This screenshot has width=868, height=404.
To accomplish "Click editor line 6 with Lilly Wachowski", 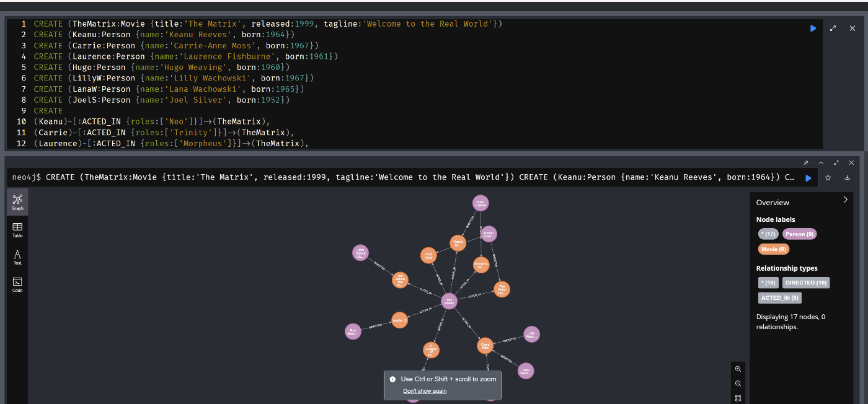I will click(174, 78).
